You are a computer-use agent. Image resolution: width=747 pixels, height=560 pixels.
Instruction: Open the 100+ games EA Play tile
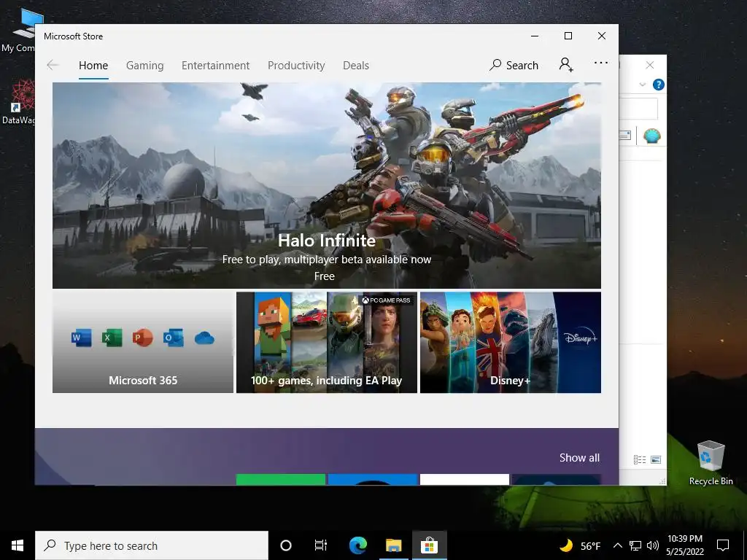point(326,343)
